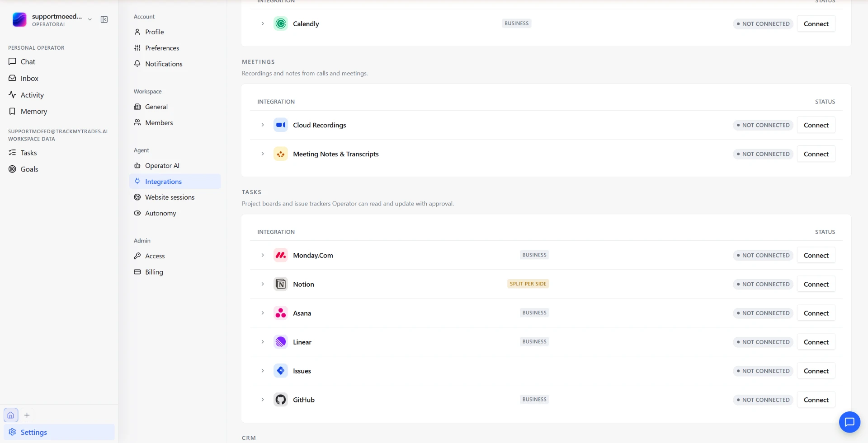868x443 pixels.
Task: Expand the GitHub integration row
Action: tap(263, 400)
